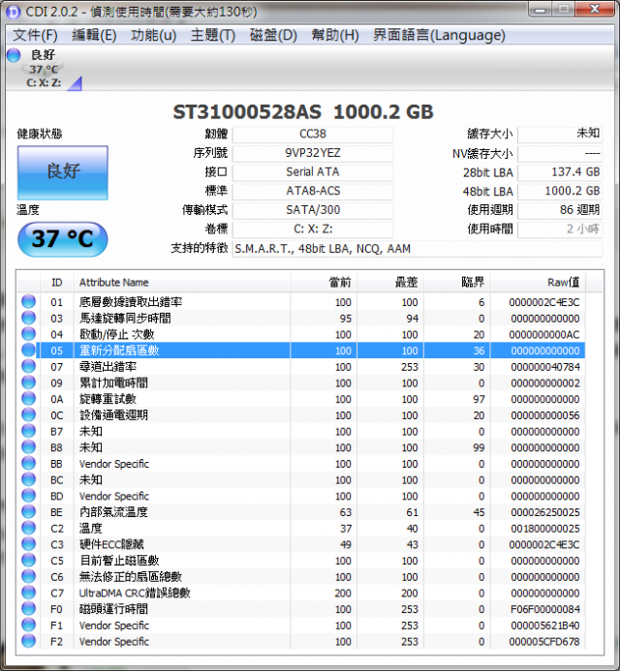
Task: Click the 使用時間 field showing 2 小時
Action: tap(560, 229)
